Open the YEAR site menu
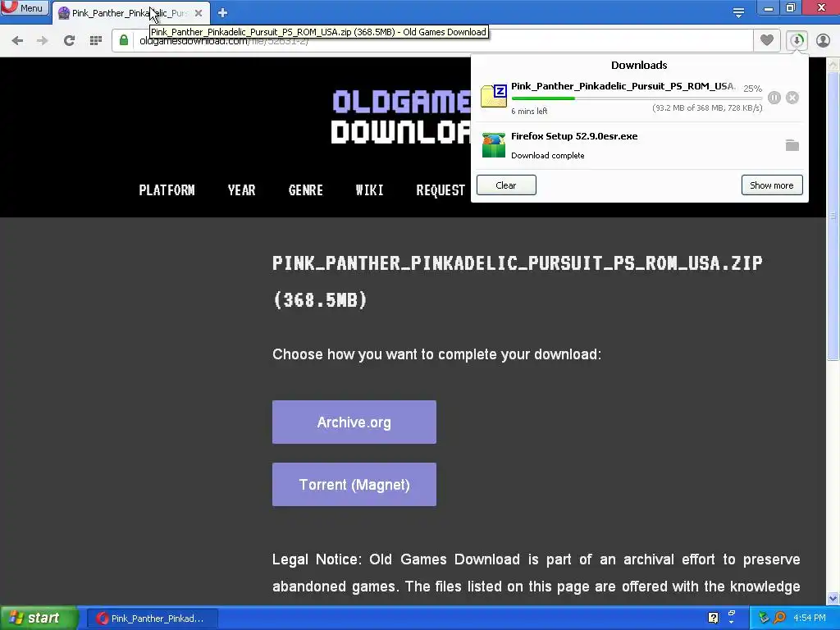Screen dimensions: 840x630 242,190
